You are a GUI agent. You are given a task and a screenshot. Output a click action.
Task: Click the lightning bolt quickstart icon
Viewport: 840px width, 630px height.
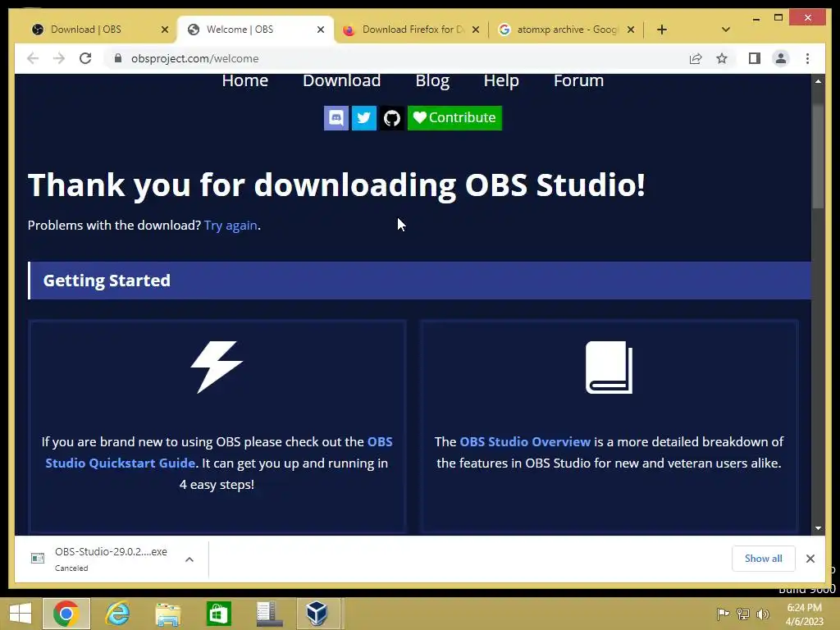[217, 367]
